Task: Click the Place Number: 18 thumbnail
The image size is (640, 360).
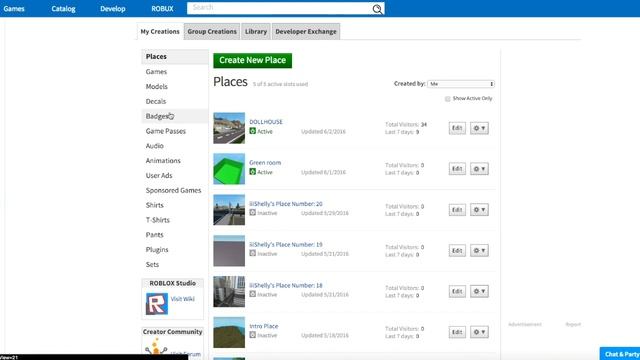Action: [229, 291]
